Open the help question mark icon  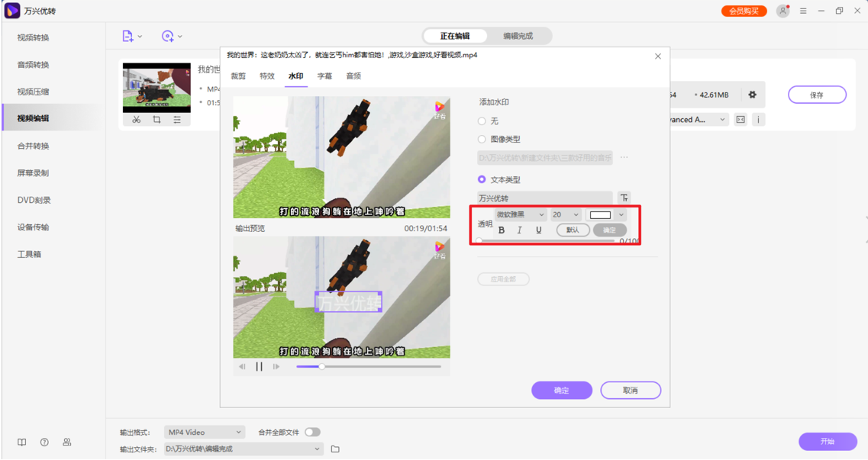(44, 442)
